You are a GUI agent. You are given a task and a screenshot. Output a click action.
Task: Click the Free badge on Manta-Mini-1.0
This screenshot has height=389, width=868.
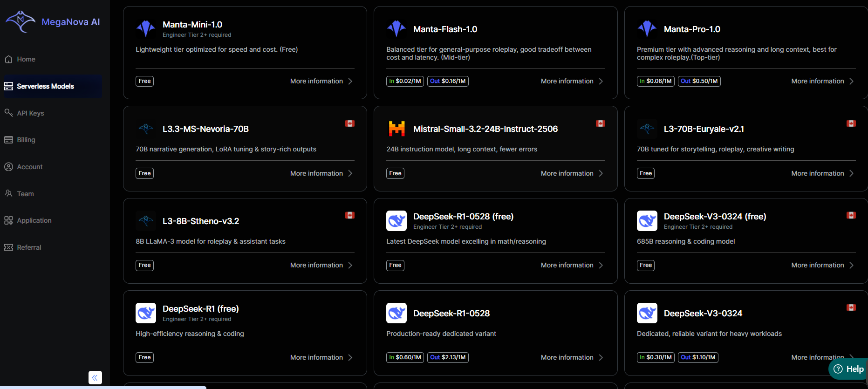[144, 81]
